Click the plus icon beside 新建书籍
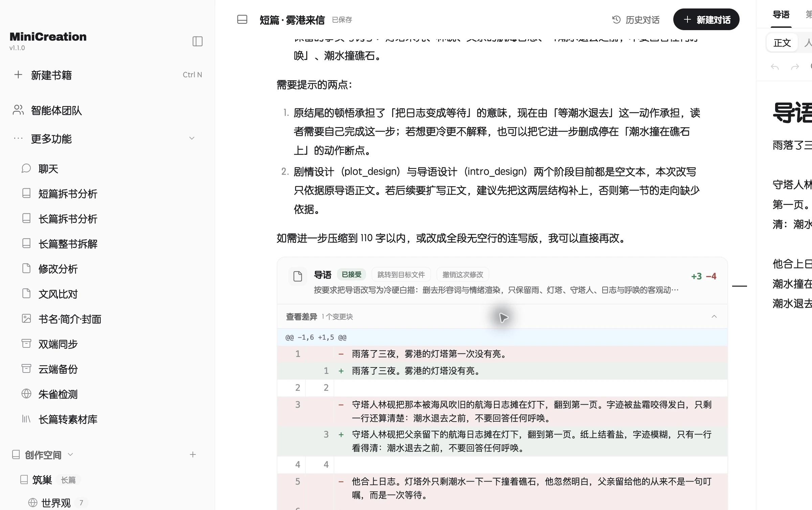Image resolution: width=812 pixels, height=510 pixels. coord(18,75)
